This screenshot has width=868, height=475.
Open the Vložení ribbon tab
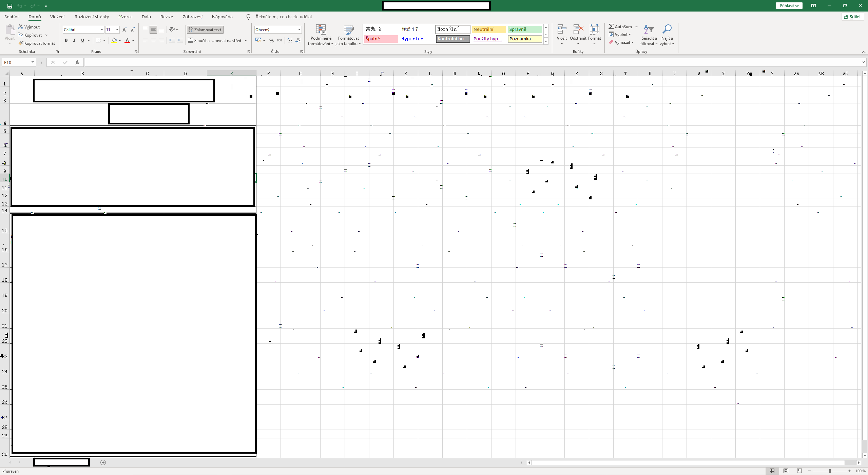[x=57, y=17]
